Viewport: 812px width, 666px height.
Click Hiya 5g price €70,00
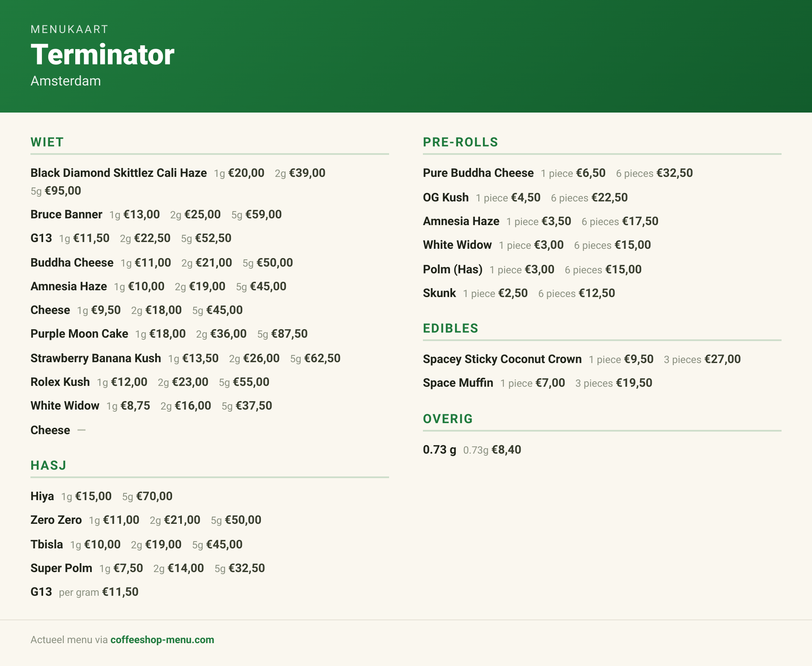click(154, 496)
